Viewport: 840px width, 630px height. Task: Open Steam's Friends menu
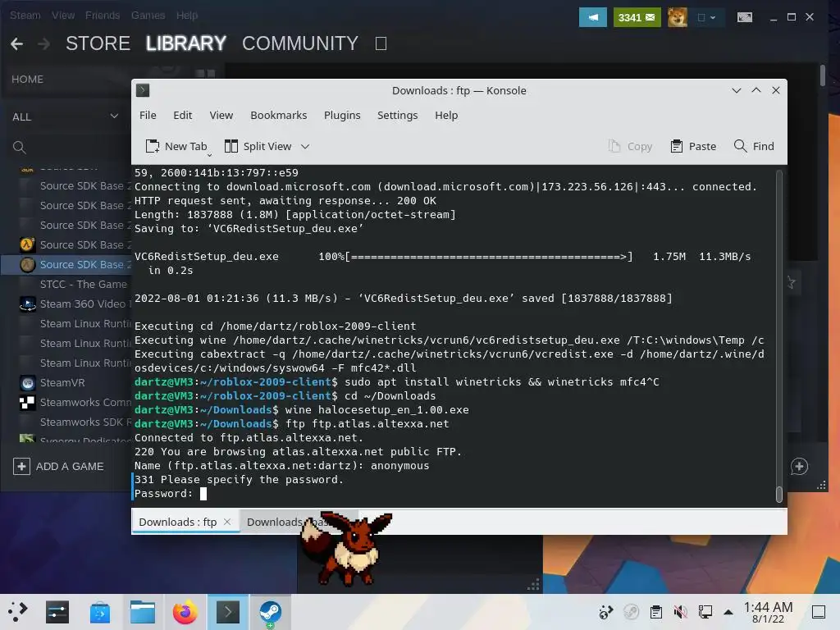pos(103,16)
